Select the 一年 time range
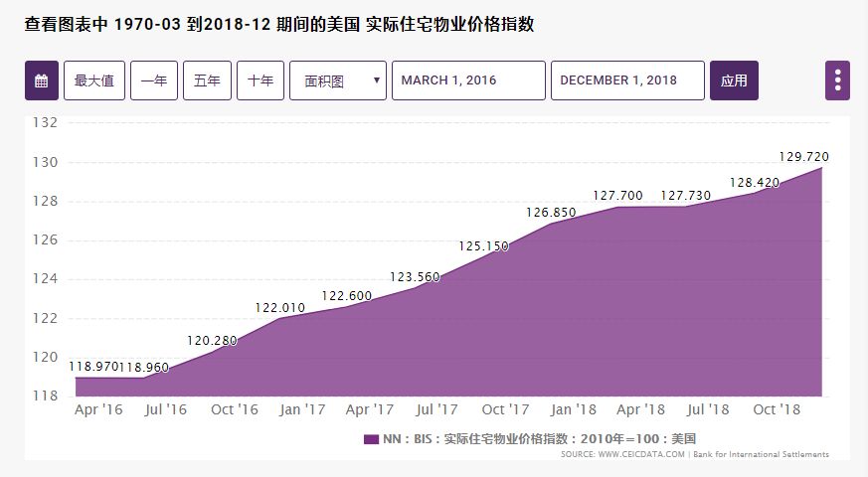The image size is (868, 477). 154,80
